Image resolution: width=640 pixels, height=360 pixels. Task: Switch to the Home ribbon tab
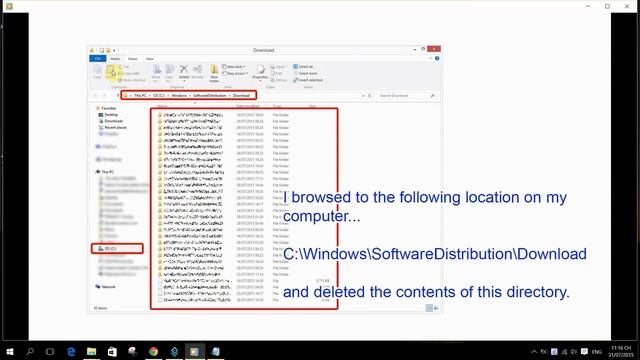coord(115,59)
